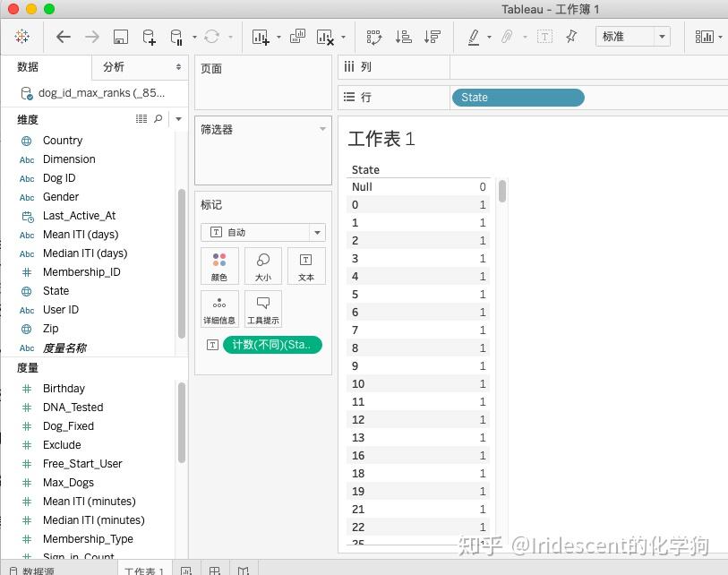Click the Refresh Data Source icon

coord(212,36)
